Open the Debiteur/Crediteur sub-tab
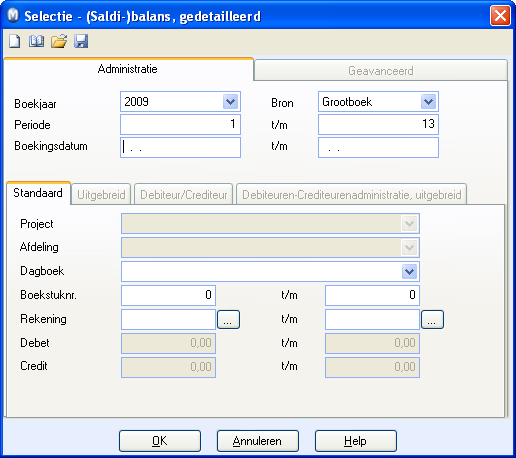 [x=184, y=195]
